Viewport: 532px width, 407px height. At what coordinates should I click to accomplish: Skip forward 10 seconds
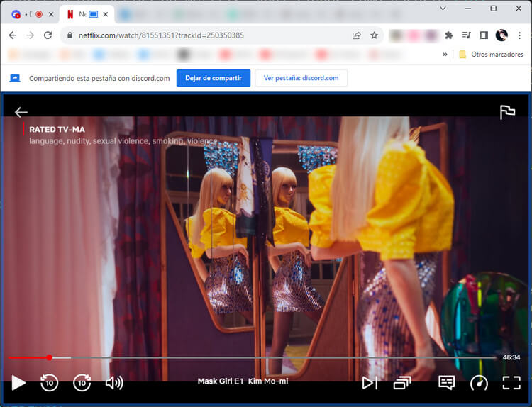coord(82,383)
